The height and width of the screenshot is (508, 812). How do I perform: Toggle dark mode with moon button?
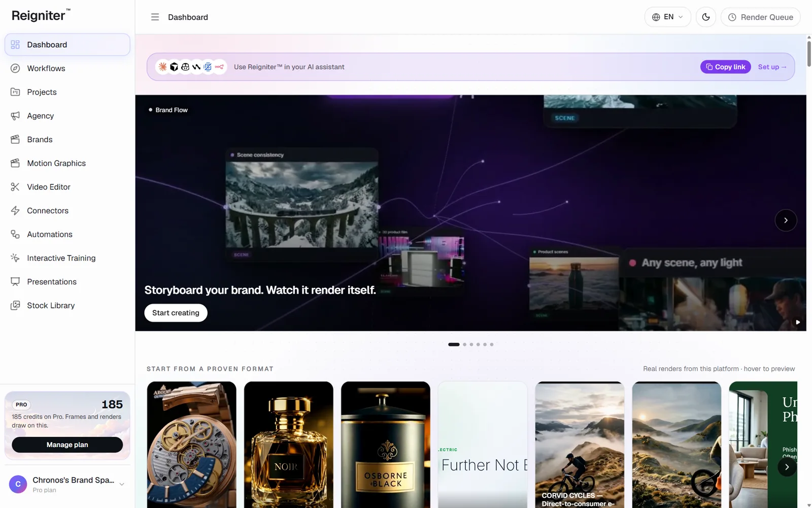pyautogui.click(x=706, y=17)
